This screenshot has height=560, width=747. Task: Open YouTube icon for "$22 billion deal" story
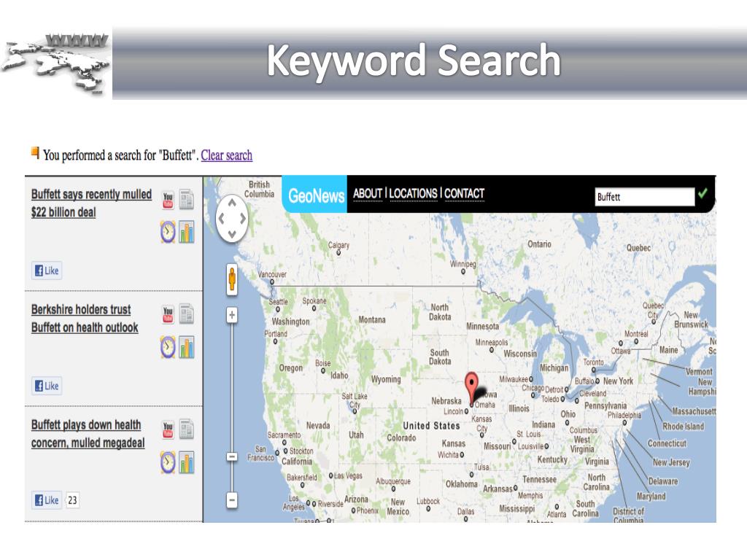pyautogui.click(x=168, y=201)
